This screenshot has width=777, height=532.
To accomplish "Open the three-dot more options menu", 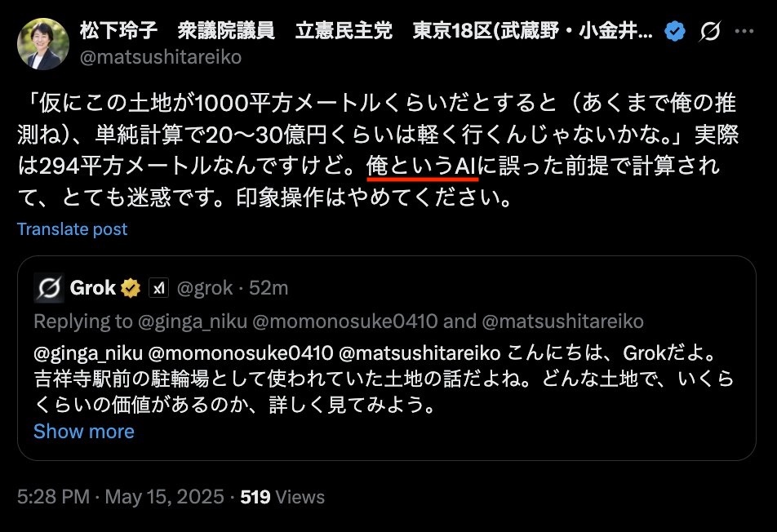I will [x=744, y=31].
